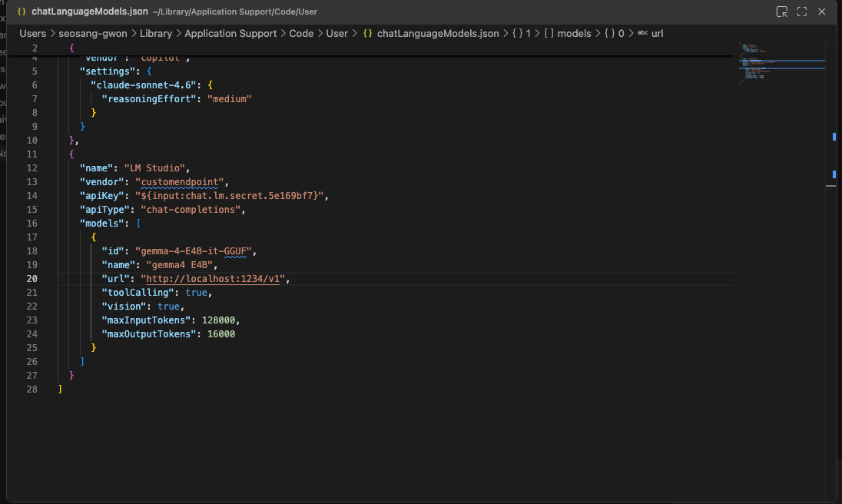The image size is (842, 504).
Task: Click the "gemma4 E4B" value
Action: pos(179,264)
